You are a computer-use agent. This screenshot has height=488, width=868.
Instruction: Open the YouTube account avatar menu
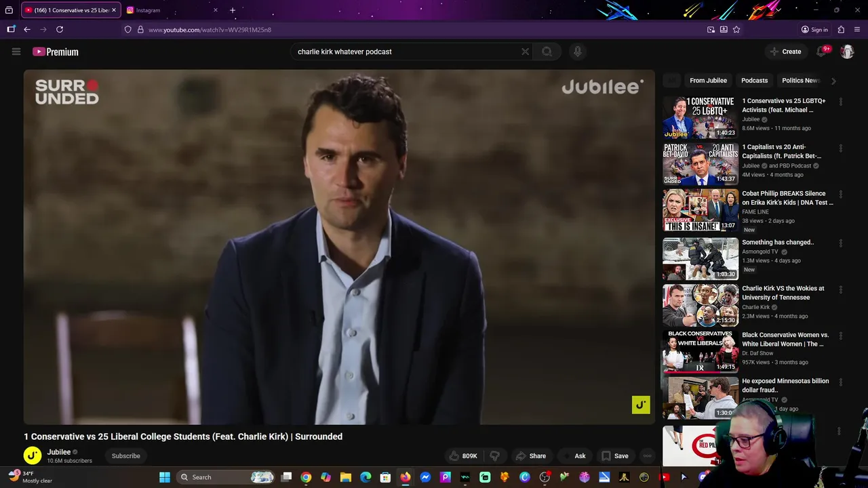click(x=847, y=52)
